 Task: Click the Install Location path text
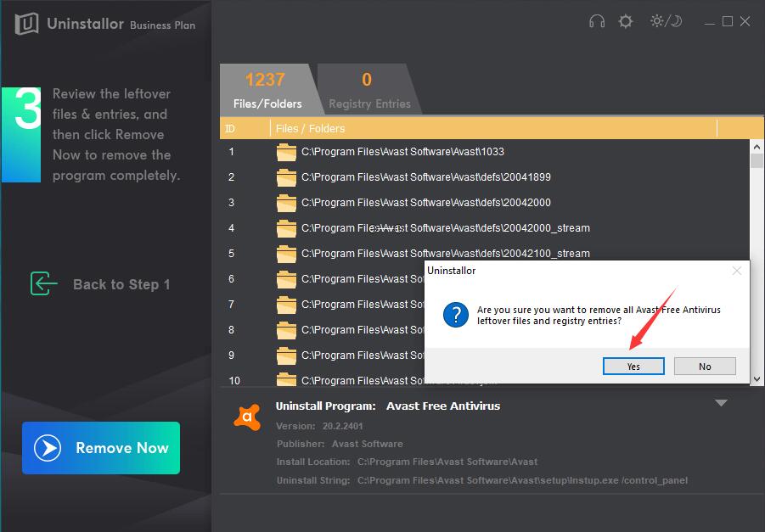coord(447,462)
